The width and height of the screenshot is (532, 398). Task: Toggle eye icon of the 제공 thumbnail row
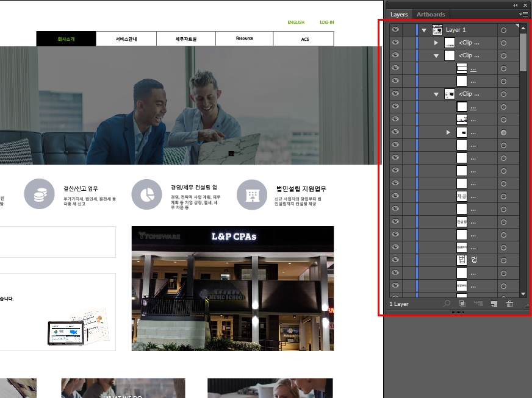[395, 196]
